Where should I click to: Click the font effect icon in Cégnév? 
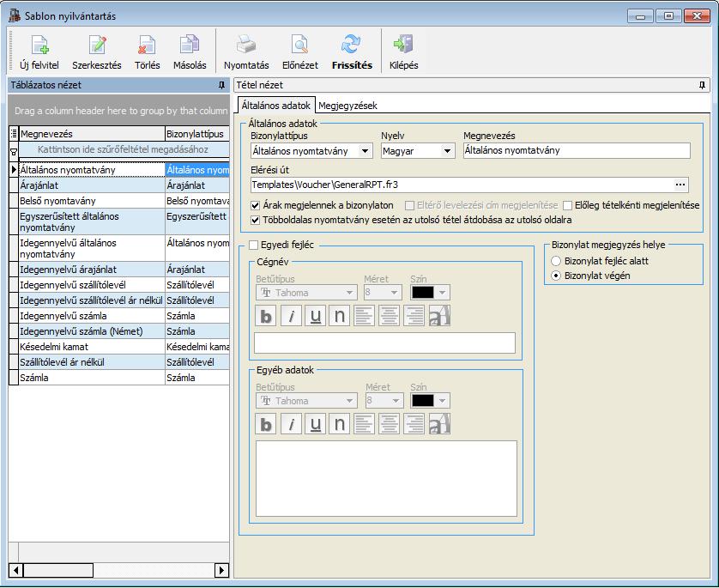pos(439,316)
